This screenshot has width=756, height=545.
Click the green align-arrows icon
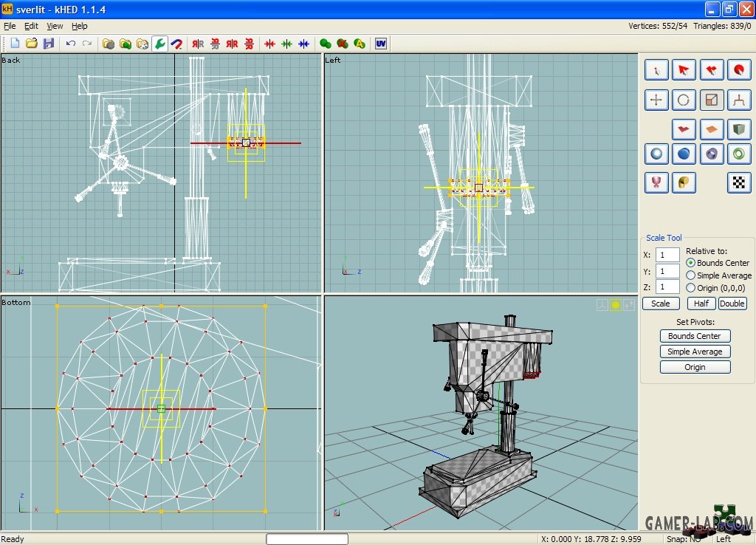287,44
